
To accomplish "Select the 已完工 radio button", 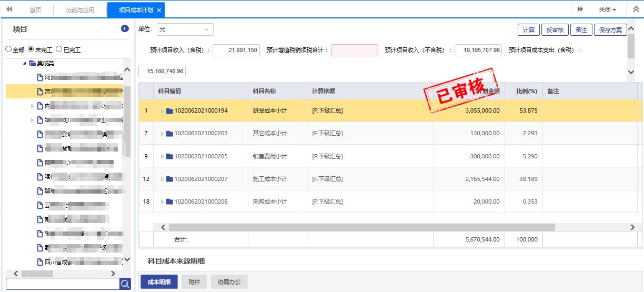I will [59, 49].
